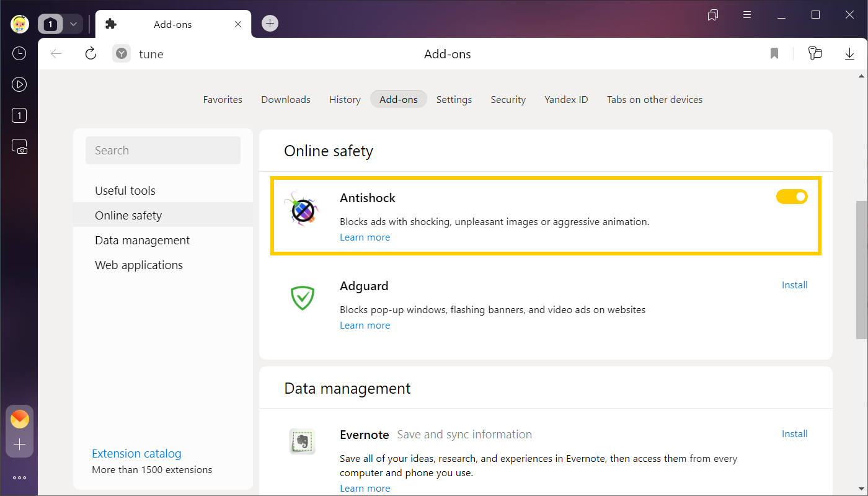Open a new tab with plus button
Screen dimensions: 868x496
coord(270,24)
